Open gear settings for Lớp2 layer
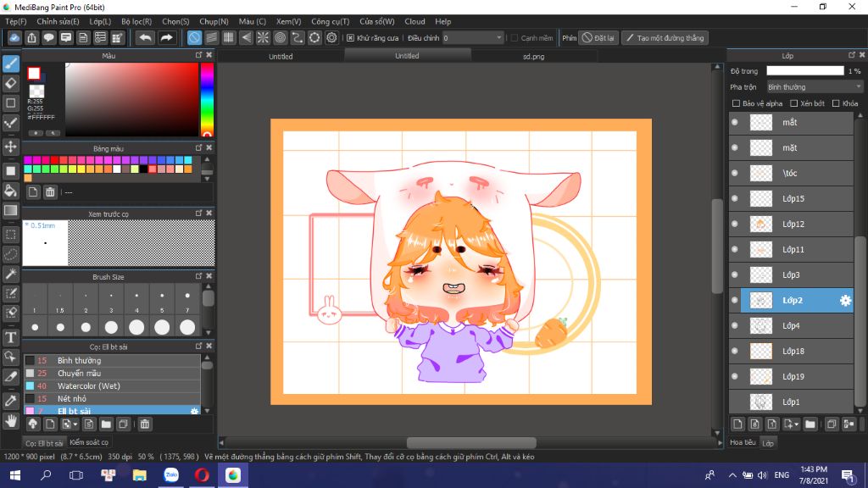 tap(845, 301)
